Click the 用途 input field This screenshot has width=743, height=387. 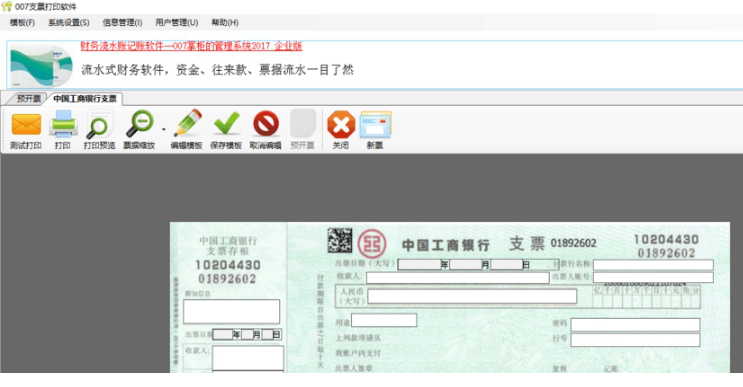click(x=384, y=320)
